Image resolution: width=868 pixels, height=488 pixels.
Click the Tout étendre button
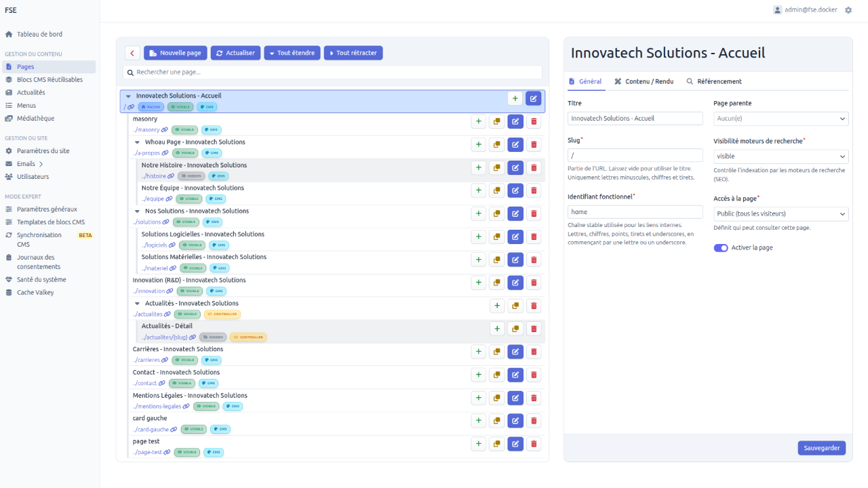tap(292, 53)
